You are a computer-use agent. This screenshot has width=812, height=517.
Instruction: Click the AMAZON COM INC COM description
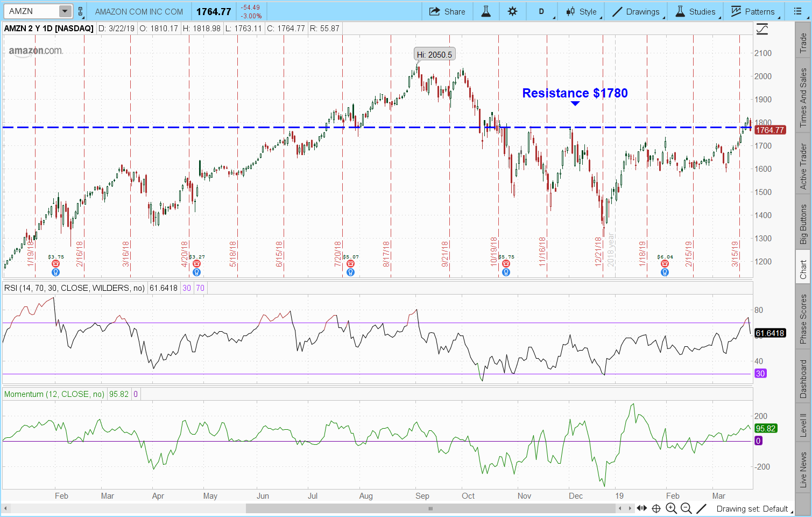click(139, 11)
